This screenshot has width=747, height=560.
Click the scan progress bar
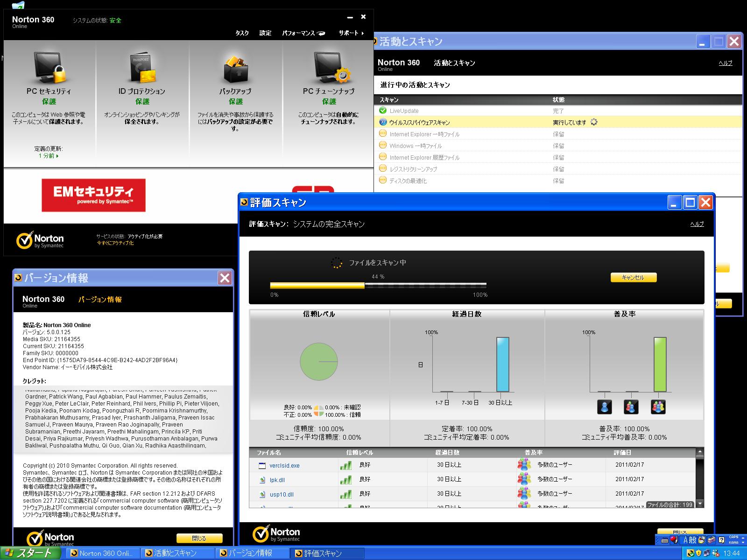[378, 285]
